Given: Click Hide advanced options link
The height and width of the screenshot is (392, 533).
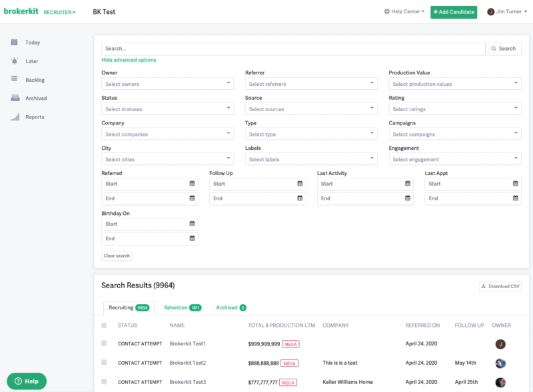Looking at the screenshot, I should [129, 60].
